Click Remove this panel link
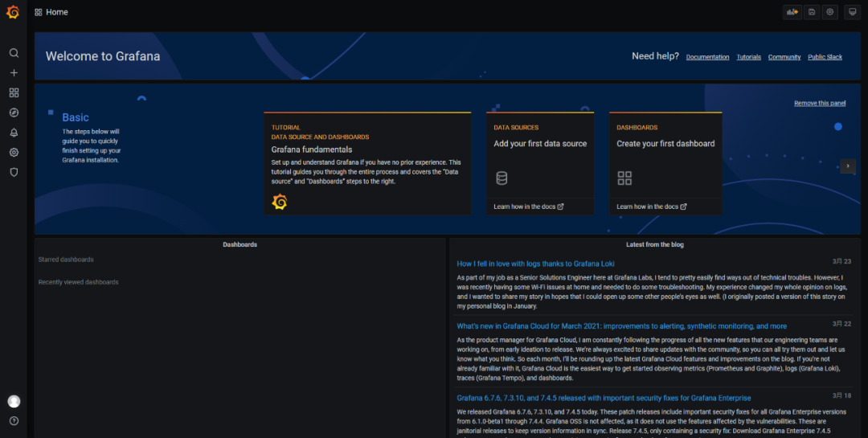The height and width of the screenshot is (438, 868). point(820,103)
